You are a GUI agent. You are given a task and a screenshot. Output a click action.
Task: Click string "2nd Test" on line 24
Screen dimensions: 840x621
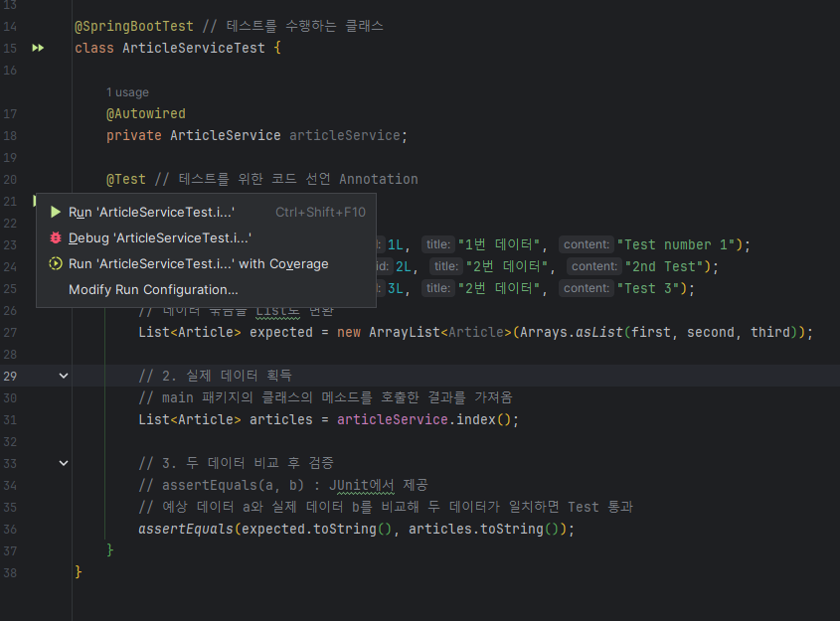[x=663, y=266]
